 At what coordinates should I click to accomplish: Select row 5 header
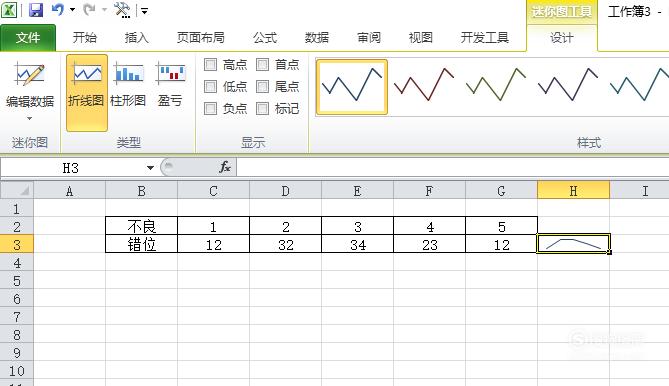(17, 281)
